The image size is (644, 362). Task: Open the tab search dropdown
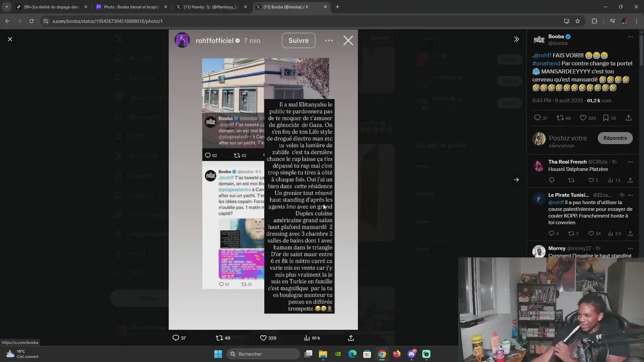[x=7, y=7]
